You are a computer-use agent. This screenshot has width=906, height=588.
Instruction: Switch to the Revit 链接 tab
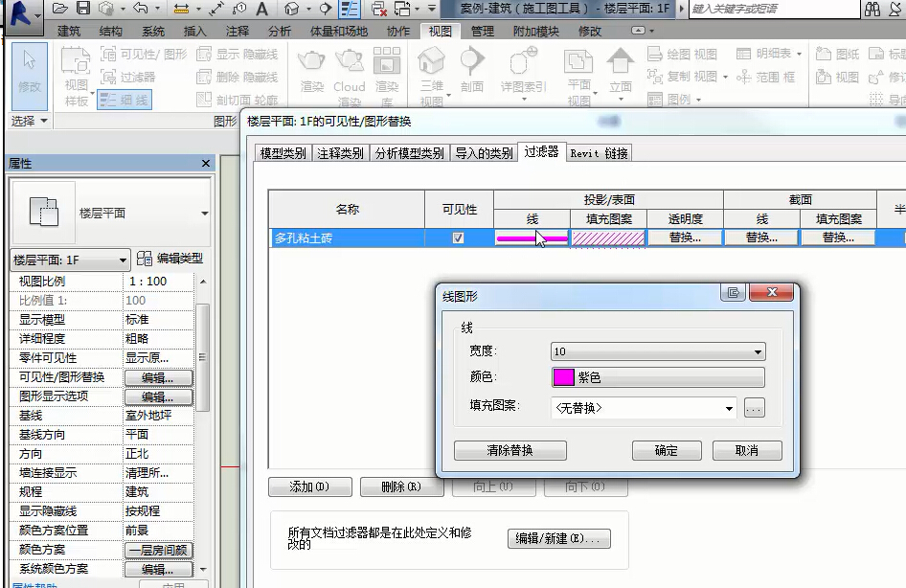(599, 153)
